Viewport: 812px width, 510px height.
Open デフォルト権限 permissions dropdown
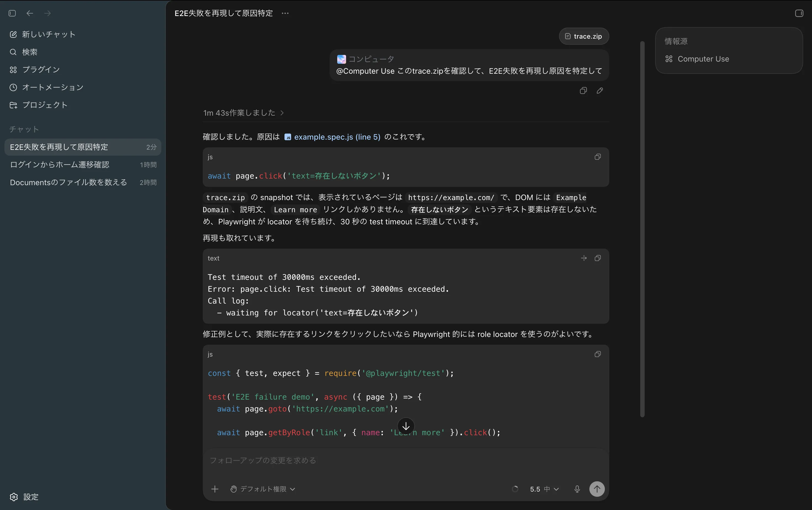coord(263,489)
